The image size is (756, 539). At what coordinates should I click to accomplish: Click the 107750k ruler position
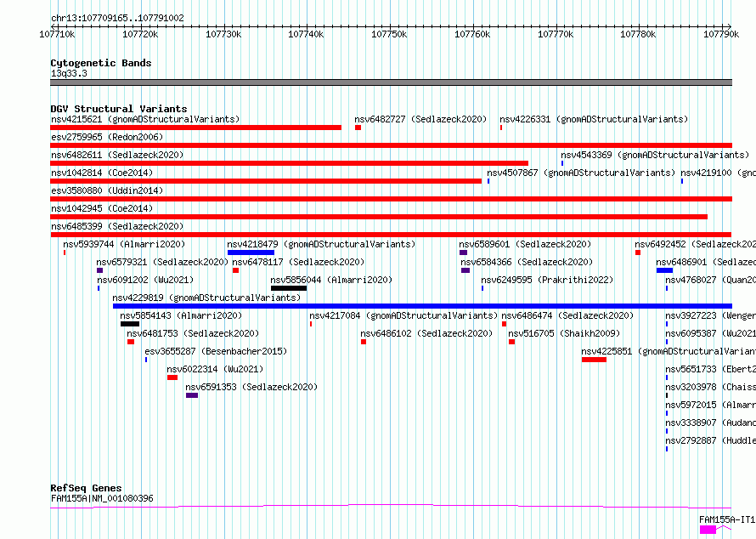click(389, 34)
